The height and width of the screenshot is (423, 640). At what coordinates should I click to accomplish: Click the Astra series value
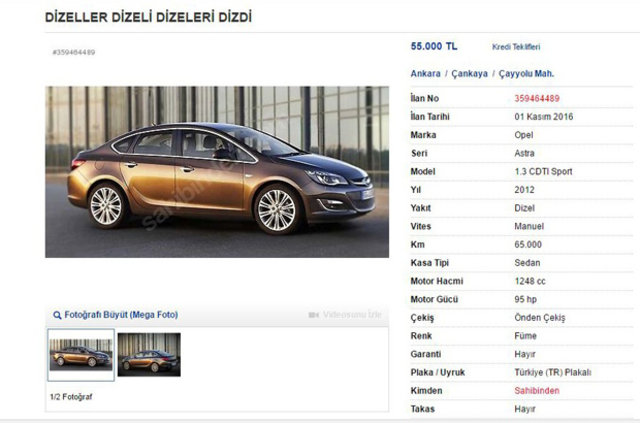[524, 154]
